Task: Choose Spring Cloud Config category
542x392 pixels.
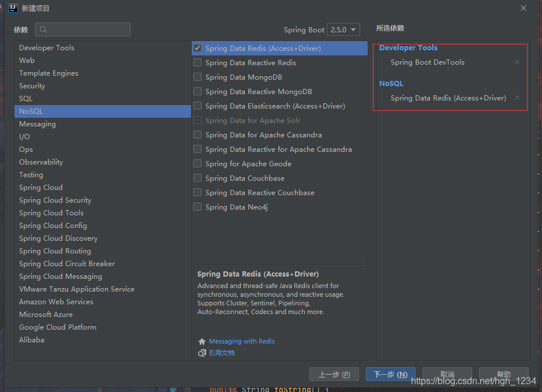Action: point(103,226)
